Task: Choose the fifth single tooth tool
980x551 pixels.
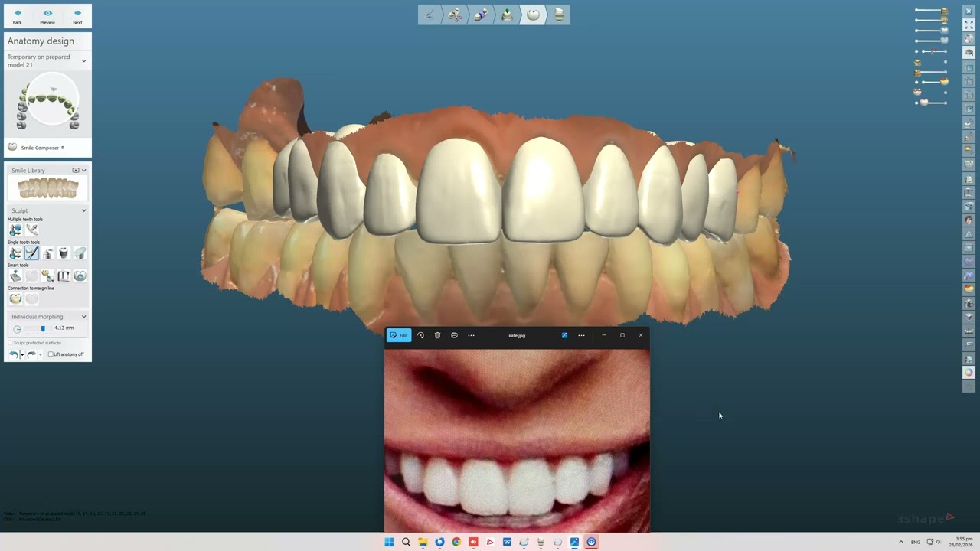Action: point(80,253)
